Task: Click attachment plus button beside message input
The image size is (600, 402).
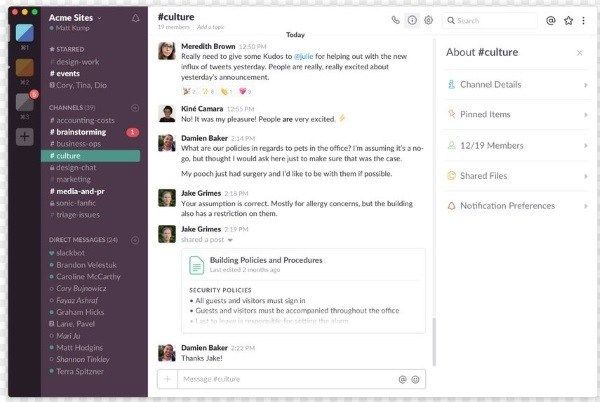Action: pos(167,380)
